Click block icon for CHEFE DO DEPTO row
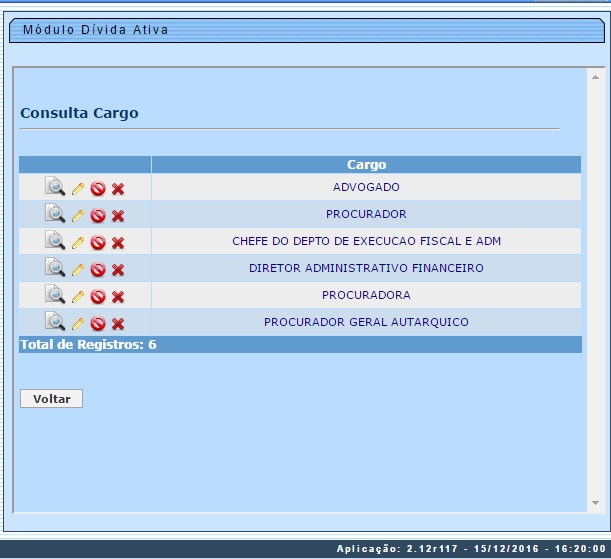The image size is (611, 559). [x=98, y=242]
